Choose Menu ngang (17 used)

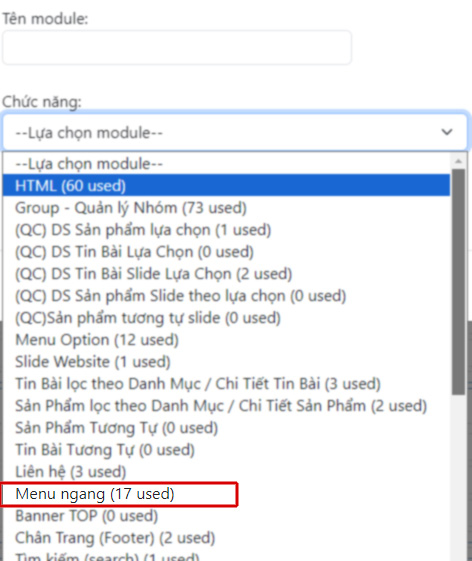(x=226, y=494)
